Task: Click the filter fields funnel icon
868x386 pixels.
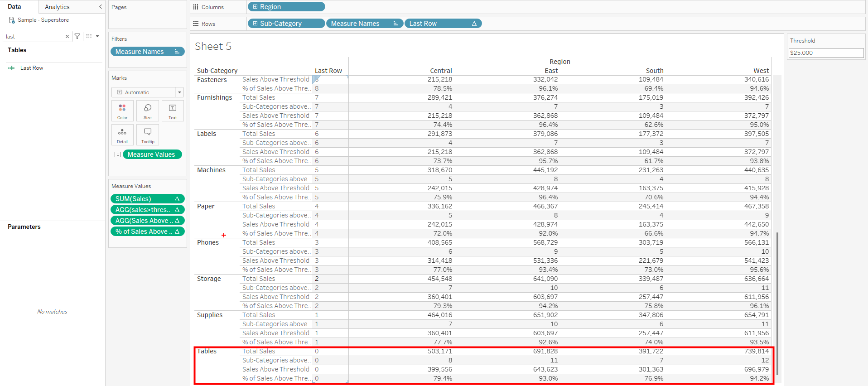Action: coord(77,36)
